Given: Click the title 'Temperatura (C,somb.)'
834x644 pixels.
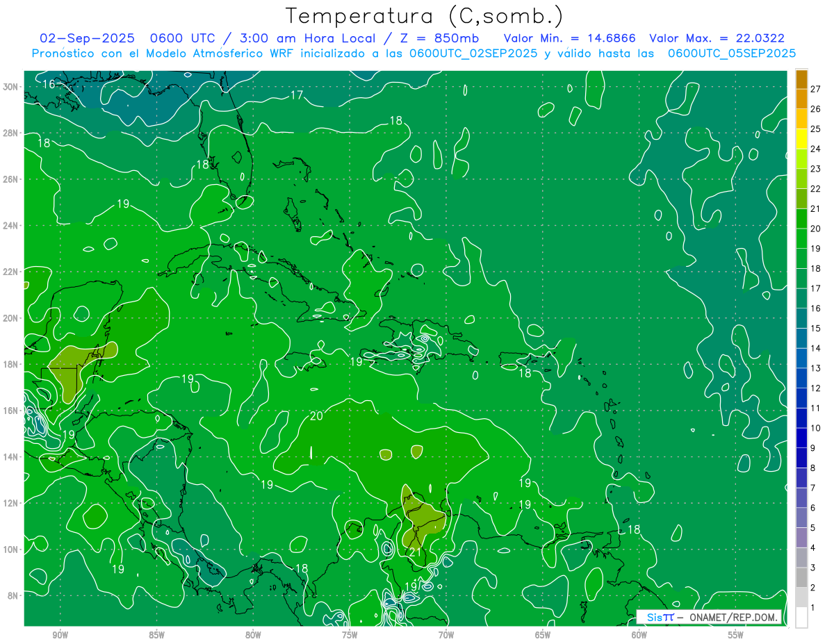Looking at the screenshot, I should coord(425,16).
